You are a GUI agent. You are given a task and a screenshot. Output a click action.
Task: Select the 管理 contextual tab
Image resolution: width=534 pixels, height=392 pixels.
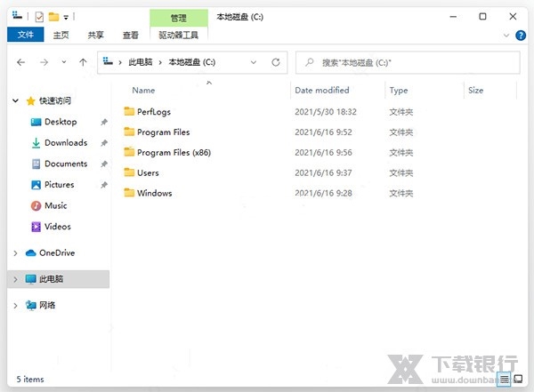point(179,18)
